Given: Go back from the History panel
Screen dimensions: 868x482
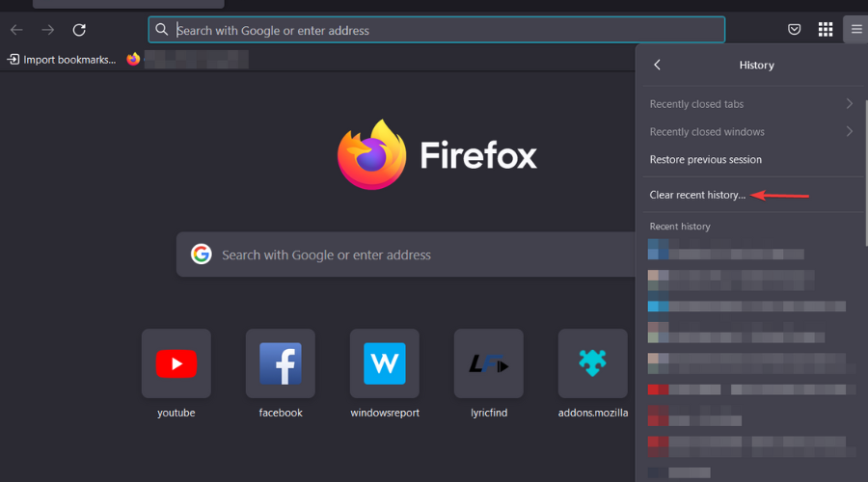Looking at the screenshot, I should click(x=657, y=65).
